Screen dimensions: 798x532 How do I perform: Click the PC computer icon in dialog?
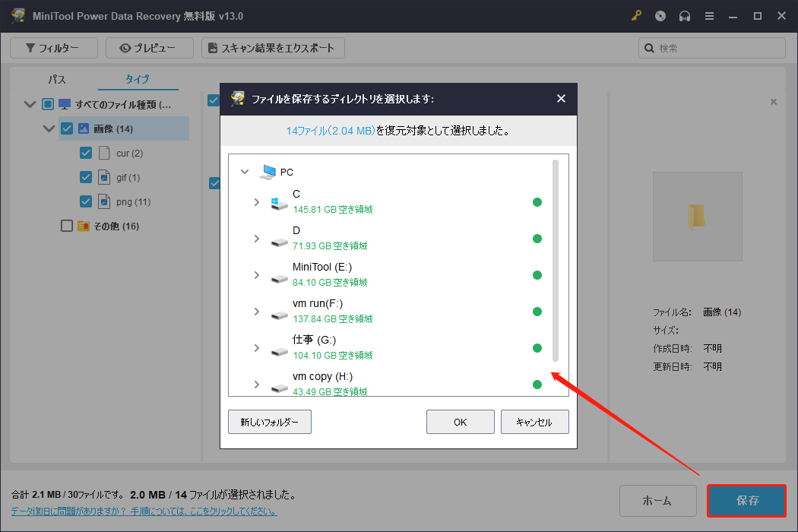[x=268, y=172]
